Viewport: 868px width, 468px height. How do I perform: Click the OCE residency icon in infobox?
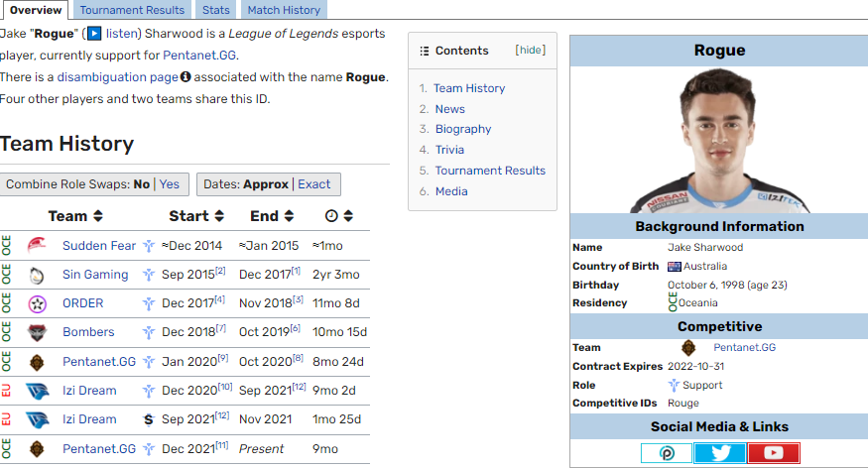point(672,302)
